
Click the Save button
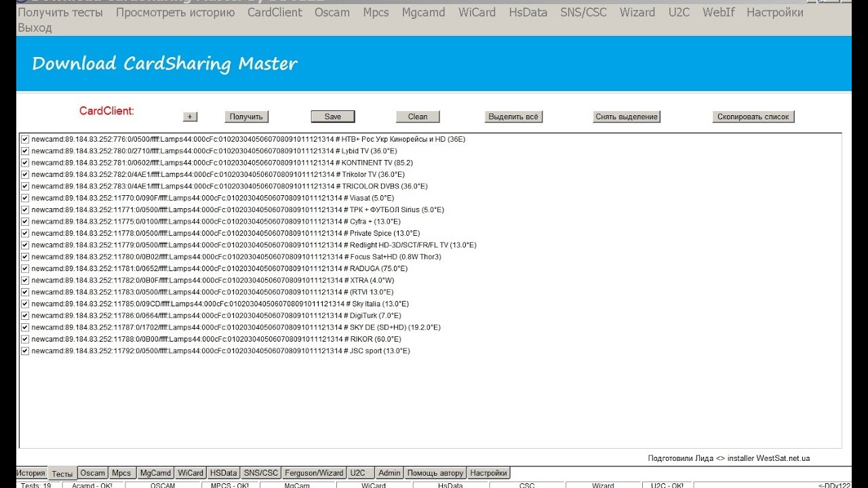coord(333,117)
